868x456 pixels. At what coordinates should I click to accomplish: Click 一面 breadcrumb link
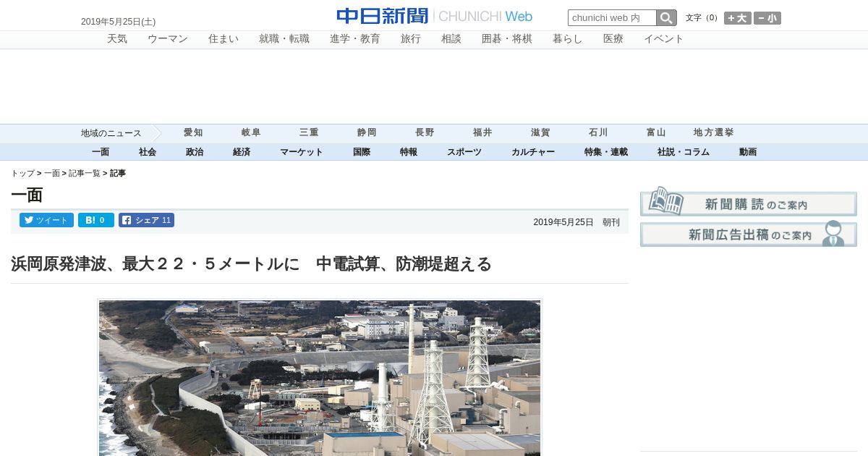point(52,174)
